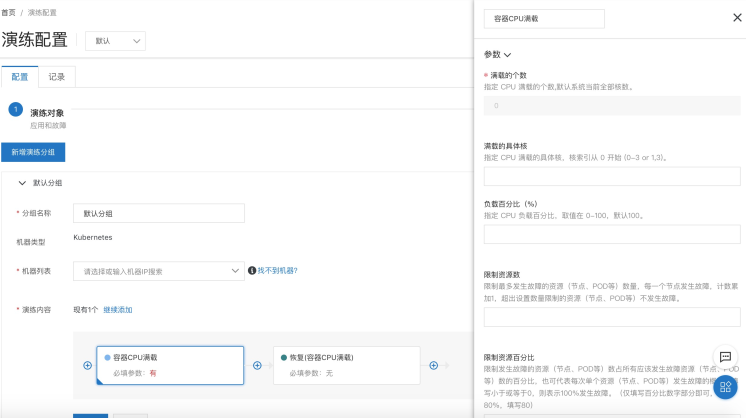The width and height of the screenshot is (746, 418).
Task: Focus the 限制资源数 input field
Action: 612,317
